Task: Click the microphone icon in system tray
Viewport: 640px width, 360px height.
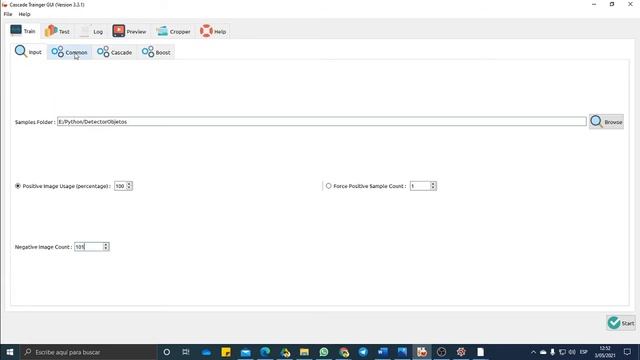Action: [x=552, y=352]
